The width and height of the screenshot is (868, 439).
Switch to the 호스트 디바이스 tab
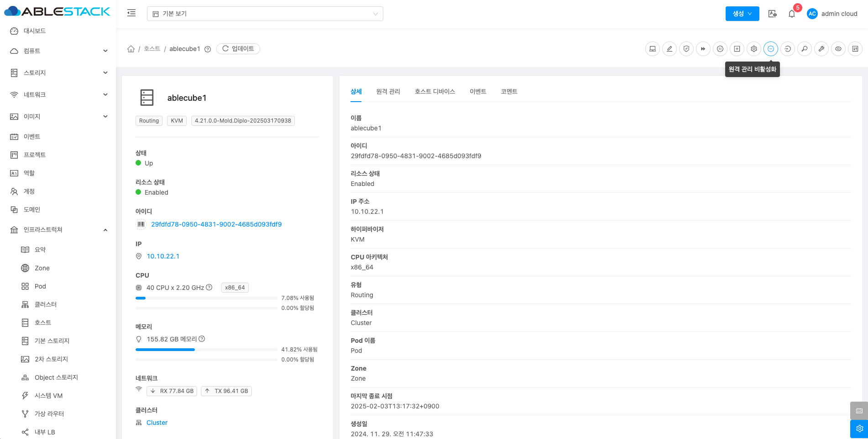pos(434,92)
